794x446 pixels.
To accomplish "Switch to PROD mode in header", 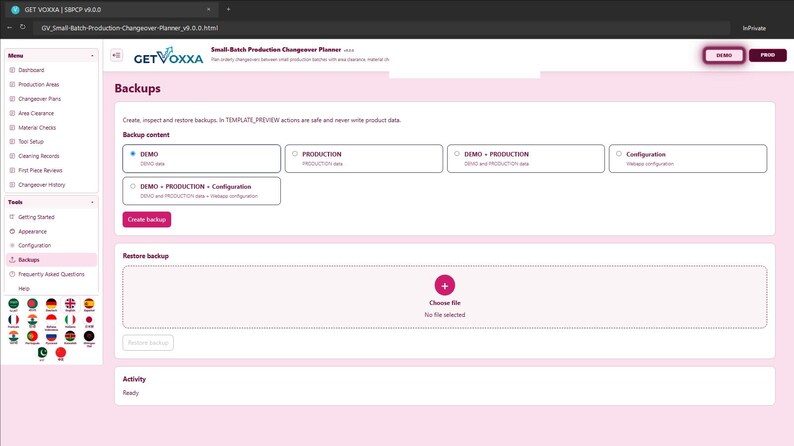I will [x=768, y=55].
